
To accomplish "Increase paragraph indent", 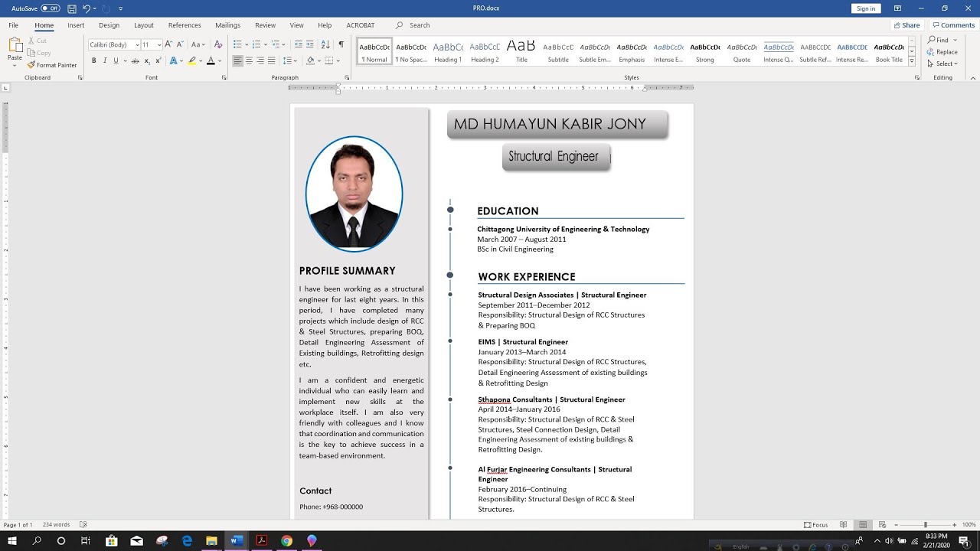I will (x=310, y=44).
